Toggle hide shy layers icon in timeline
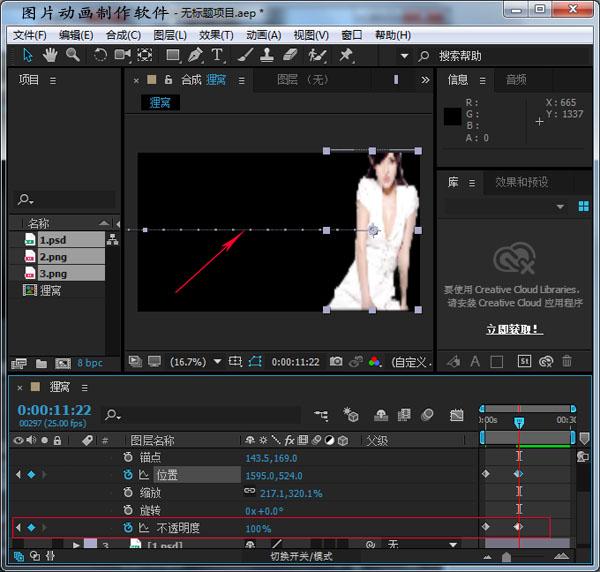This screenshot has width=600, height=572. click(x=381, y=415)
